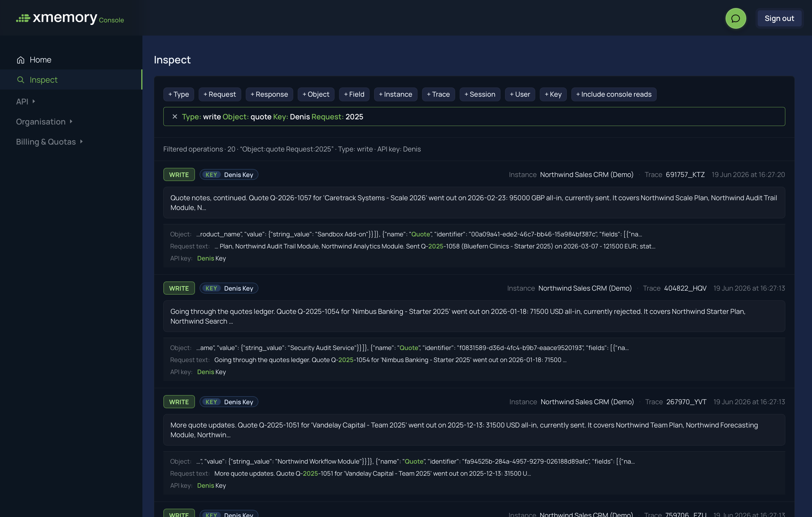This screenshot has height=517, width=812.
Task: Click WRITE badge of trace 404822_HQV
Action: (x=179, y=288)
